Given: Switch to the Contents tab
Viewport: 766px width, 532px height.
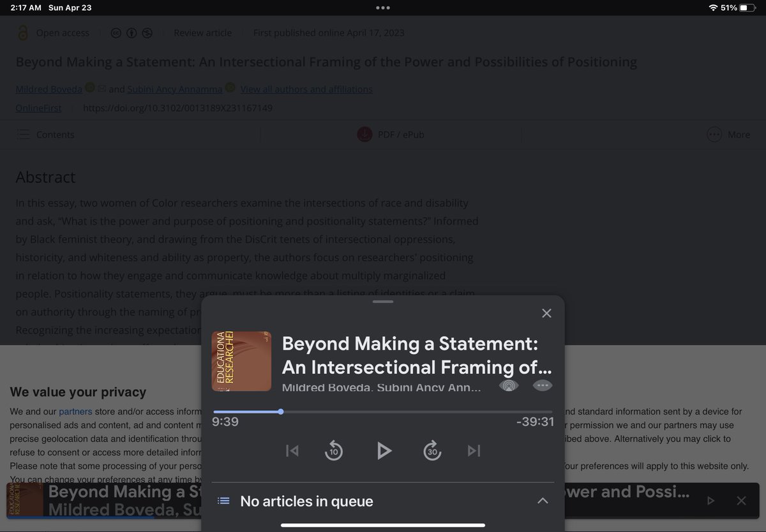Looking at the screenshot, I should (56, 135).
